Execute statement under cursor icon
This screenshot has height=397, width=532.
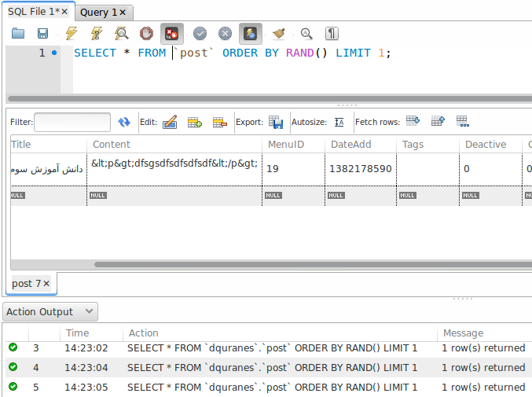(x=97, y=34)
